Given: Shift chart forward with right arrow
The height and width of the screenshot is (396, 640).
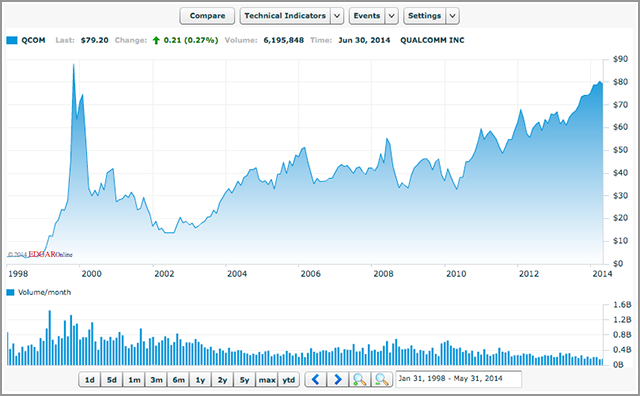Looking at the screenshot, I should (x=338, y=380).
